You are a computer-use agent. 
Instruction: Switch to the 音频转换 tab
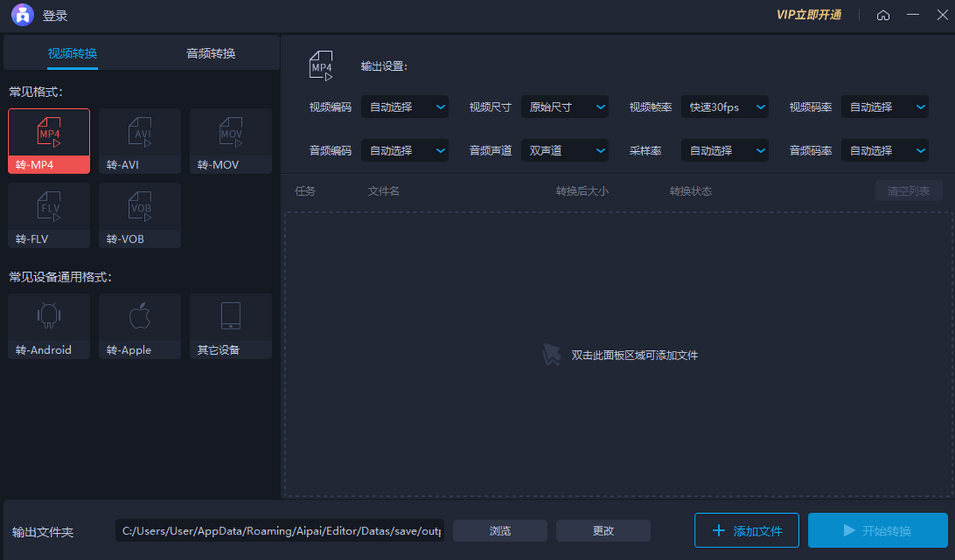coord(211,53)
